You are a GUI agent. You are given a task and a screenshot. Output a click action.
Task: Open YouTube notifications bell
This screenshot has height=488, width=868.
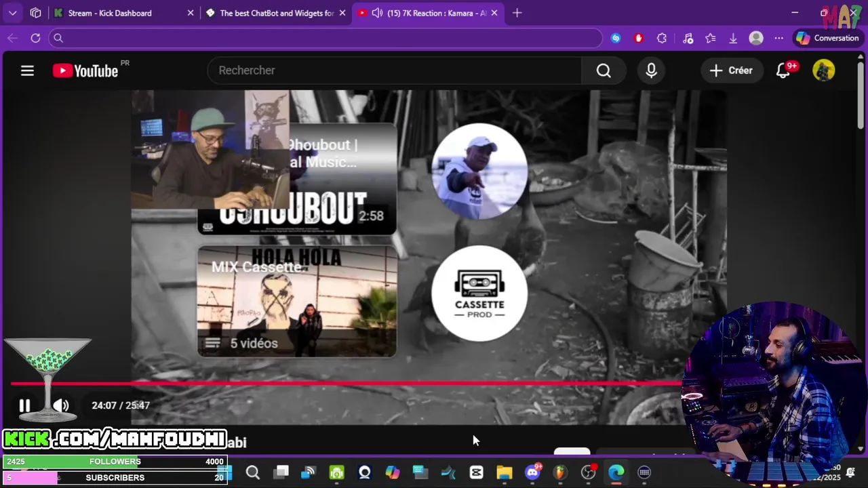coord(783,70)
